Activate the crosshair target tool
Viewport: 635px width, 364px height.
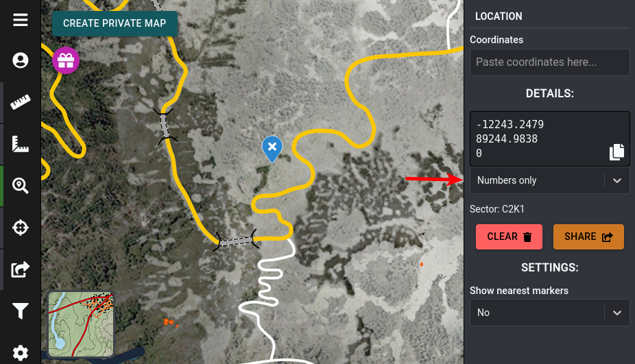(21, 228)
